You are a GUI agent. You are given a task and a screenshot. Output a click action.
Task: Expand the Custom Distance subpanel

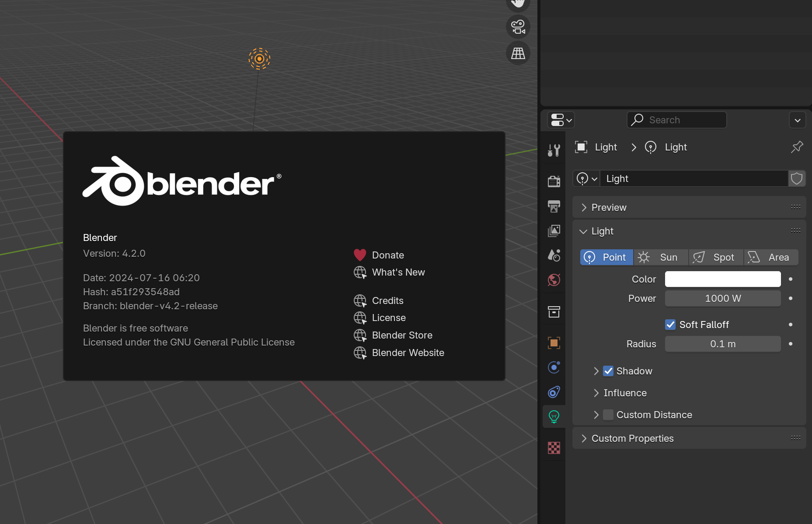tap(596, 415)
